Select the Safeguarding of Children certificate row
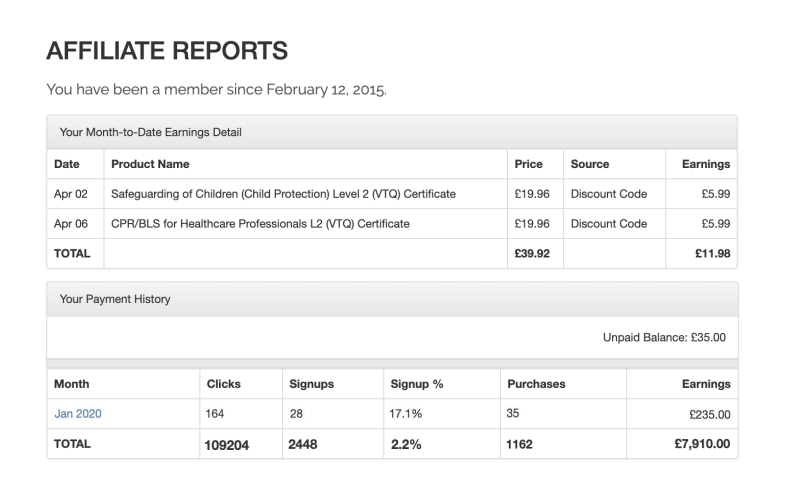Viewport: 793px width, 504px height. tap(283, 194)
